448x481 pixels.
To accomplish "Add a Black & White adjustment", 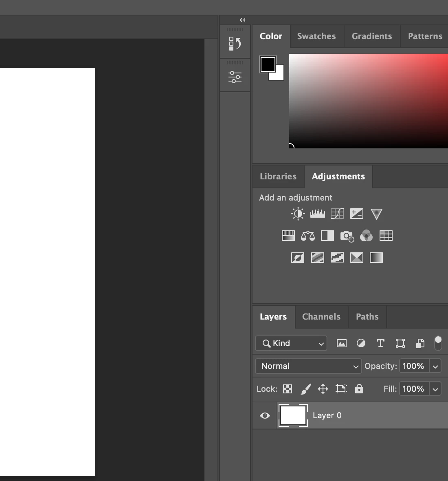I will [x=327, y=236].
